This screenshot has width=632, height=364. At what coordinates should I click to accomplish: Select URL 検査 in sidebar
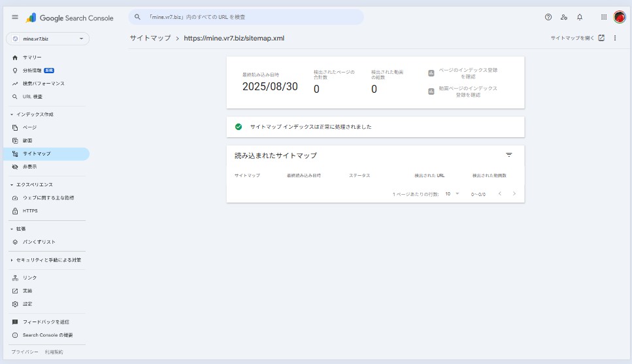point(33,97)
